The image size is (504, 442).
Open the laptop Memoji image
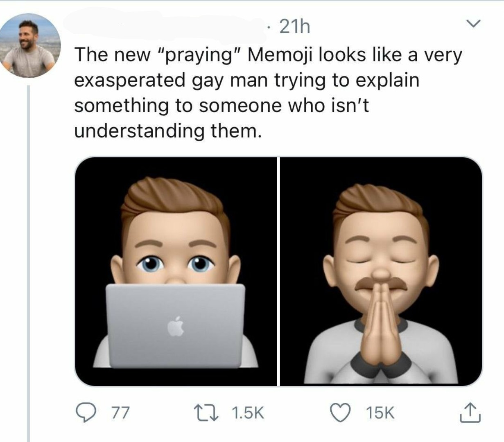[x=176, y=271]
